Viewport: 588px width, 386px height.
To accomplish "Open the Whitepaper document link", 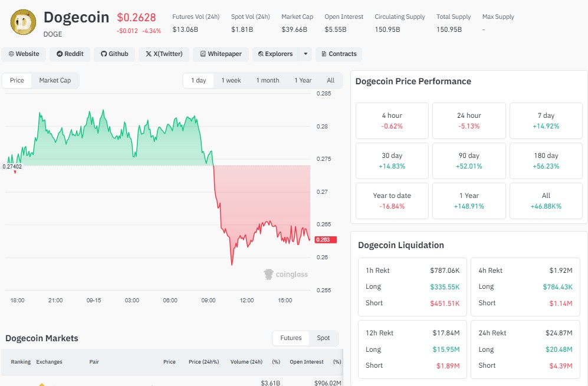I will pos(221,54).
